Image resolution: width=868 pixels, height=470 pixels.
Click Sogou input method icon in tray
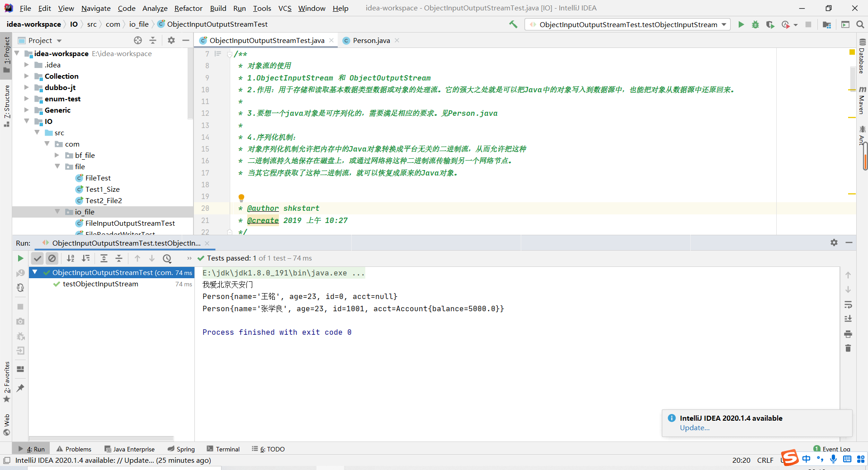point(790,458)
